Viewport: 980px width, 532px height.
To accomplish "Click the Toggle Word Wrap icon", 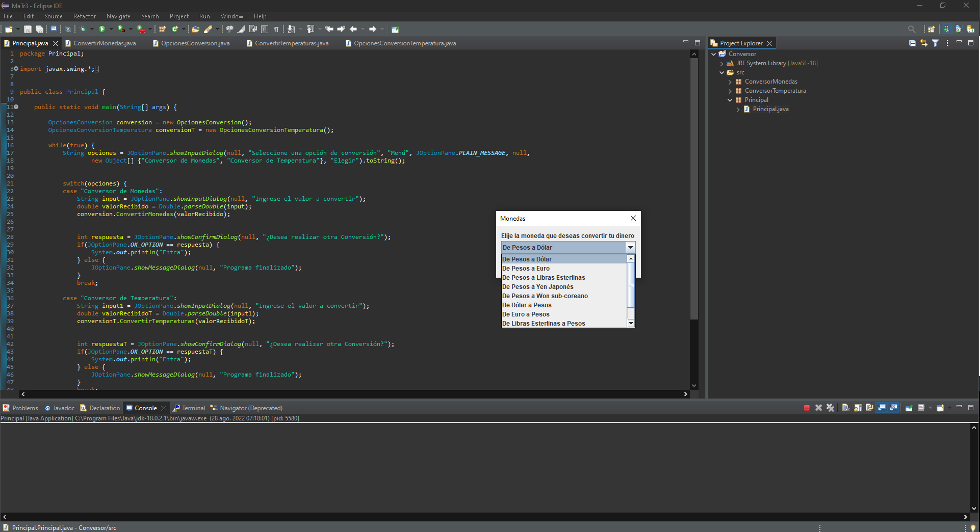I will 253,30.
